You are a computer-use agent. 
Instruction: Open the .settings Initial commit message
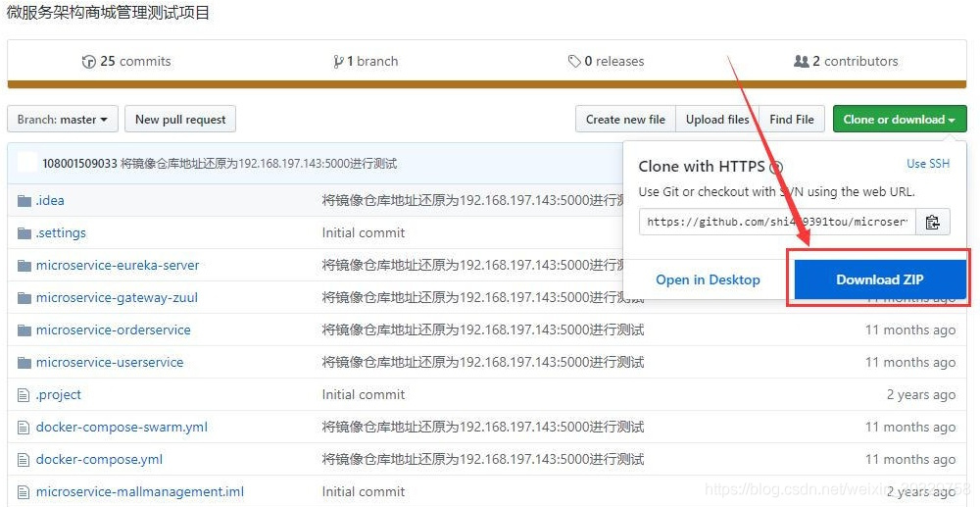[364, 232]
